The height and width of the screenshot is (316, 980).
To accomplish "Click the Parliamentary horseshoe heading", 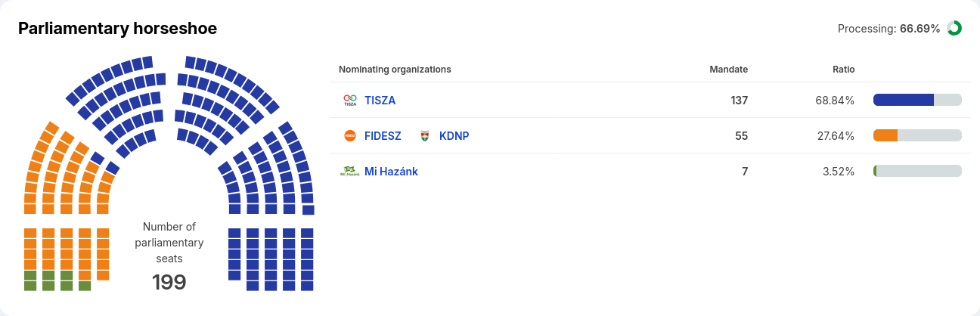I will (x=117, y=29).
